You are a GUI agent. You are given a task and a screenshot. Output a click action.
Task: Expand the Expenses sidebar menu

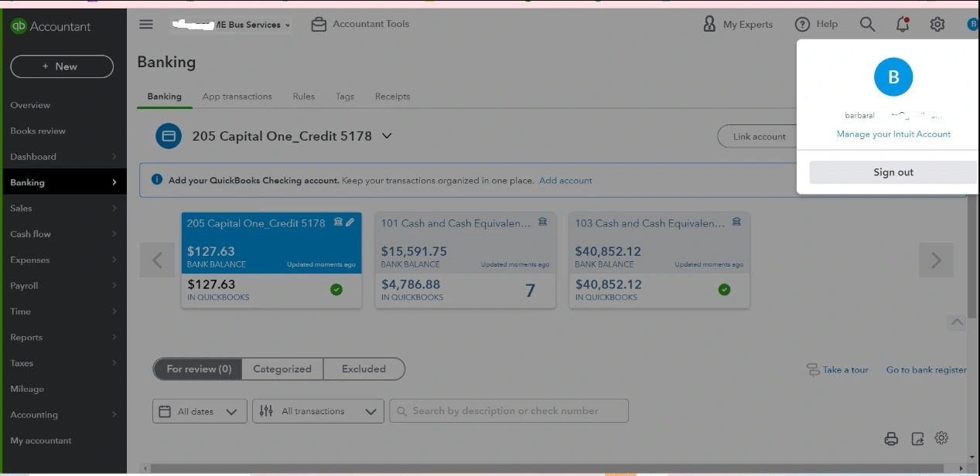coord(63,260)
